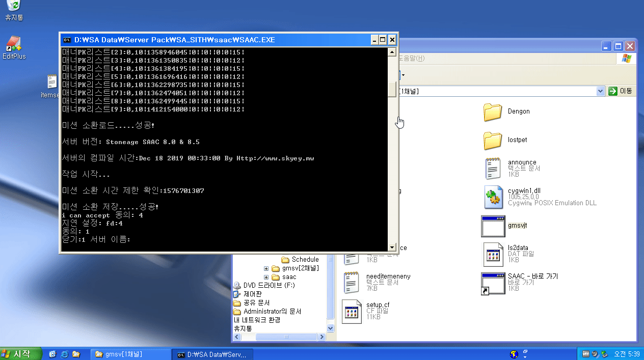Close the Explorer gmsv window

pyautogui.click(x=630, y=45)
